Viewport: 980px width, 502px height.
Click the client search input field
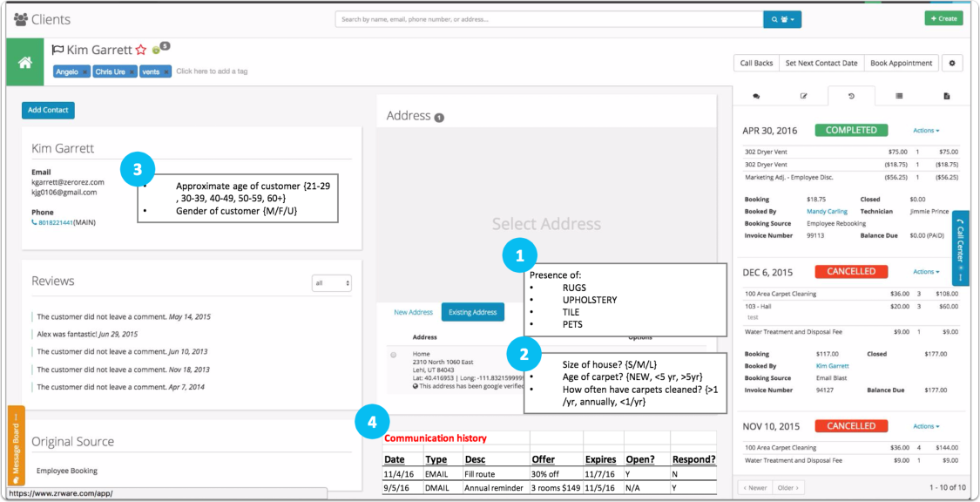tap(550, 19)
